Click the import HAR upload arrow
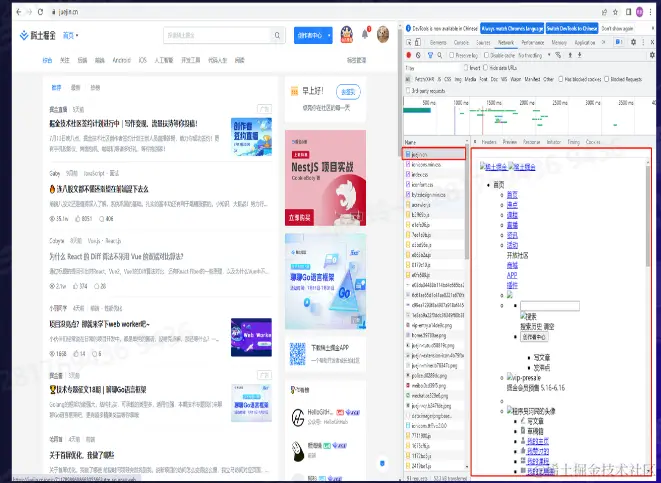Screen dimensions: 661x483 (570, 55)
